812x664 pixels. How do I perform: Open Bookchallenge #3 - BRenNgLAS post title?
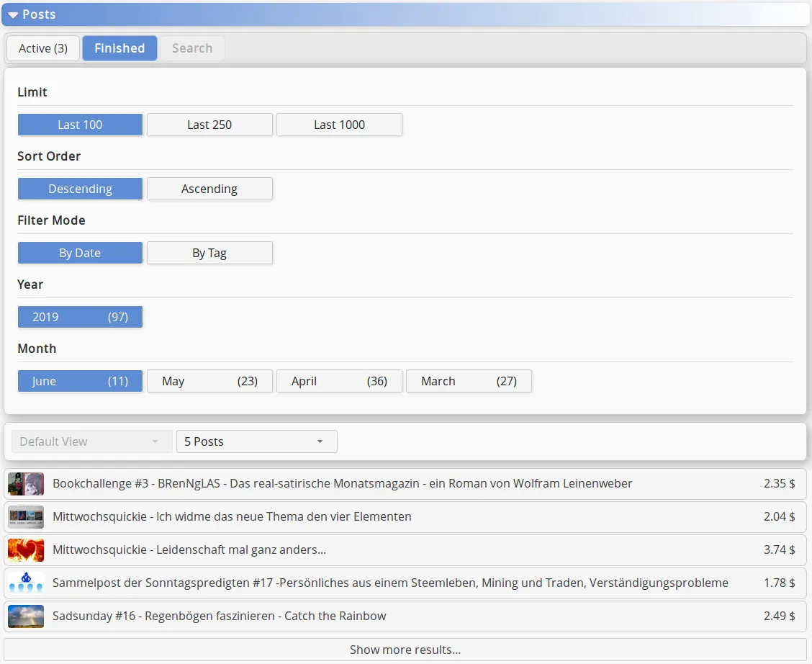point(343,484)
